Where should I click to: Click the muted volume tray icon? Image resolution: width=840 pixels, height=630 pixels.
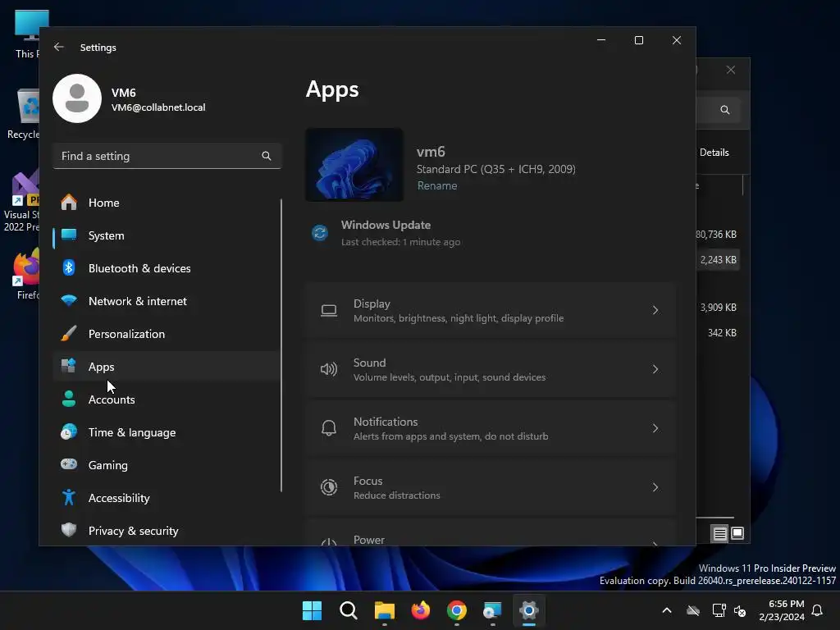pyautogui.click(x=740, y=610)
